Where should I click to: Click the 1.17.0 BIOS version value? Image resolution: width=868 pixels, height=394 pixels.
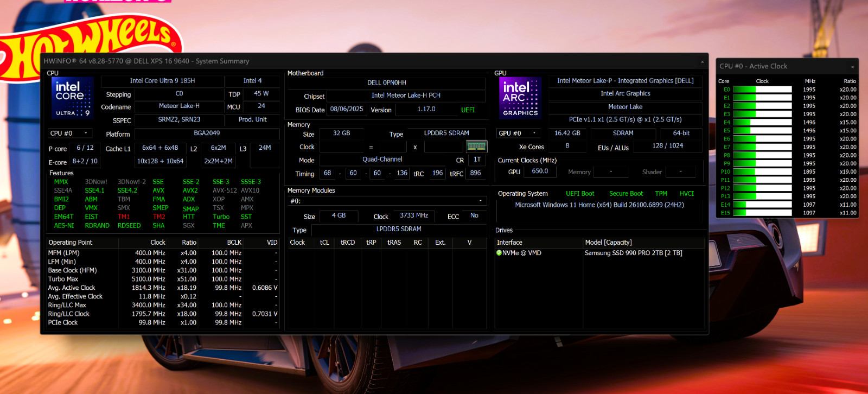pos(426,109)
